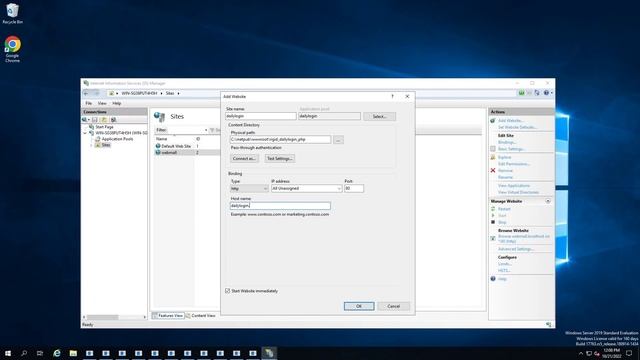Click the Sites globe icon in header
The height and width of the screenshot is (360, 640).
point(160,117)
